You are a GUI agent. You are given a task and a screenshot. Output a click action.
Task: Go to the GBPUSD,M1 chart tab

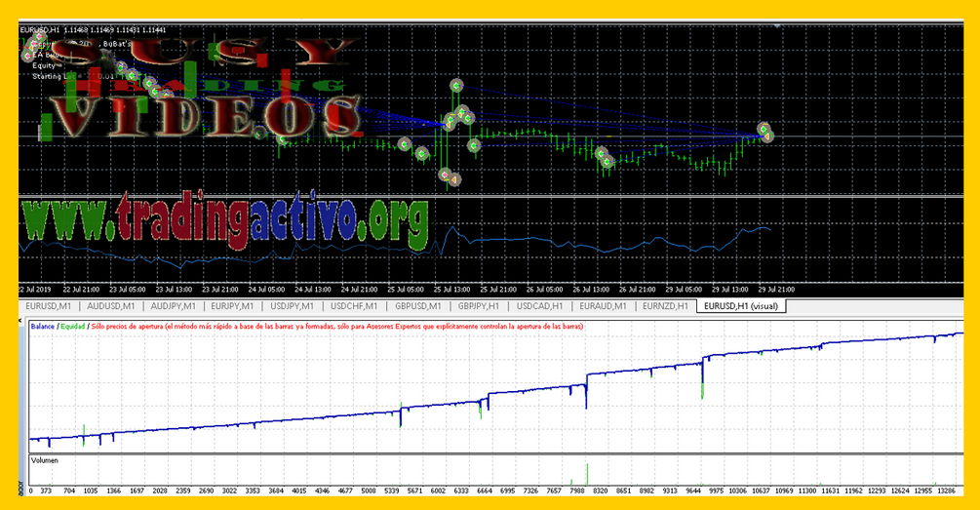coord(417,306)
